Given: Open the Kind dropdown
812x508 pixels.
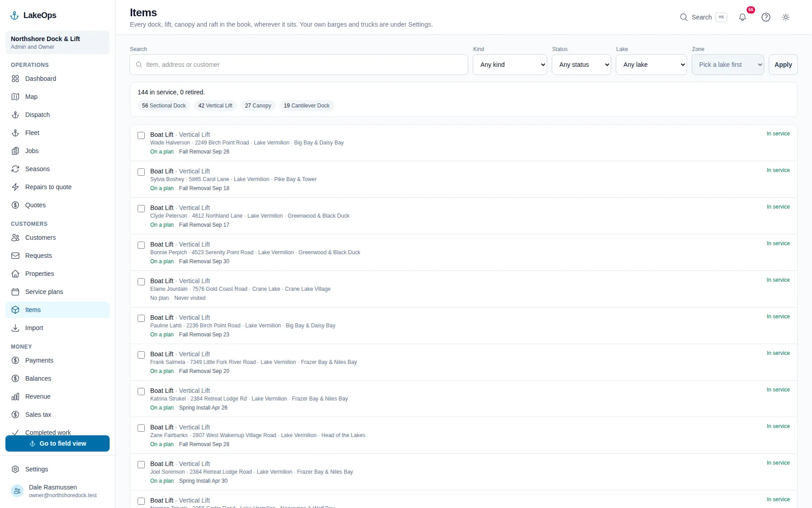Looking at the screenshot, I should tap(510, 65).
